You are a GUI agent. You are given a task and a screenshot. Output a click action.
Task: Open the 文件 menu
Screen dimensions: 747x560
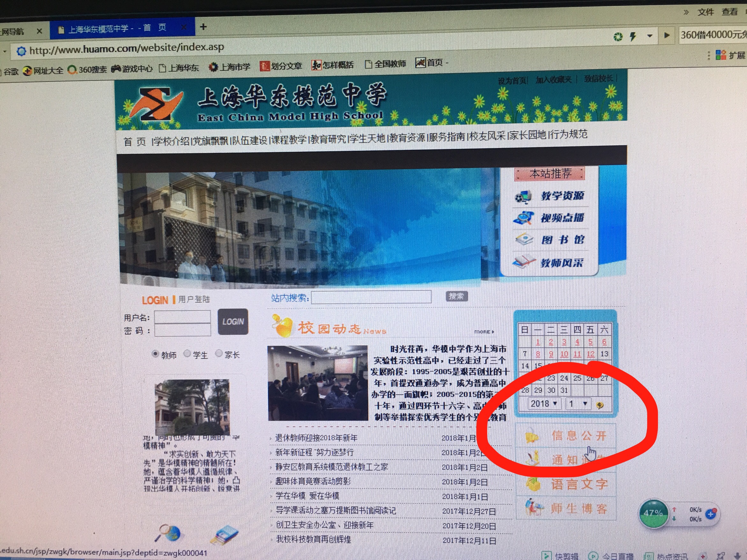pyautogui.click(x=706, y=12)
